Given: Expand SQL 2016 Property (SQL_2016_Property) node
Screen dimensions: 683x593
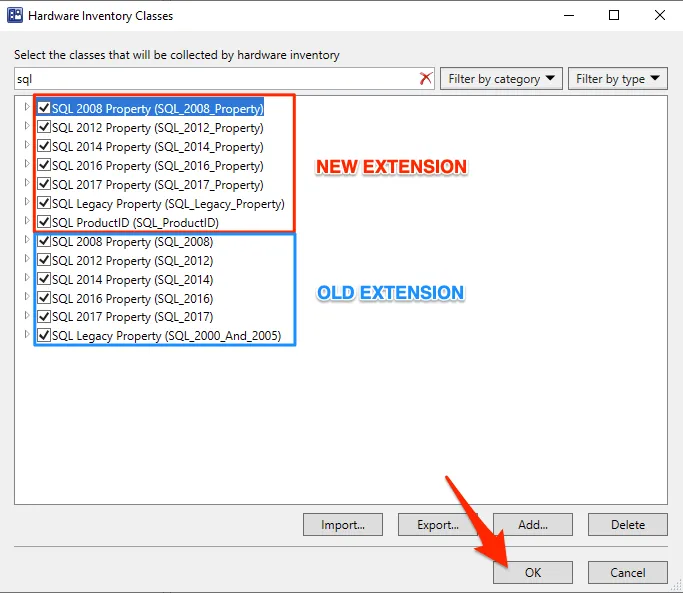Looking at the screenshot, I should pos(27,164).
